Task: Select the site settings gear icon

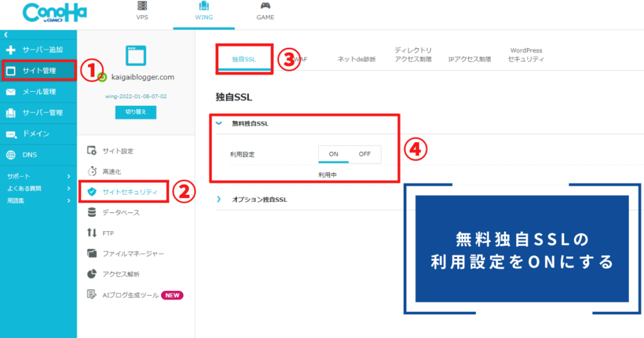Action: pyautogui.click(x=92, y=151)
